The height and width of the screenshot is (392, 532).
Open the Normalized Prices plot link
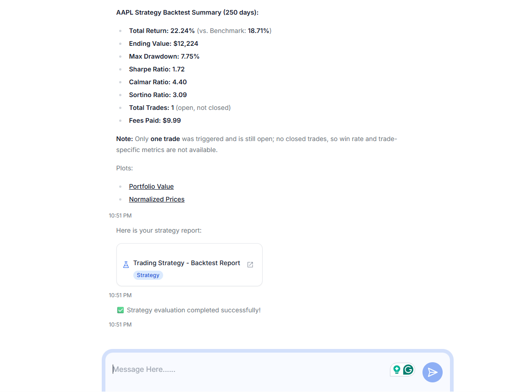point(156,199)
